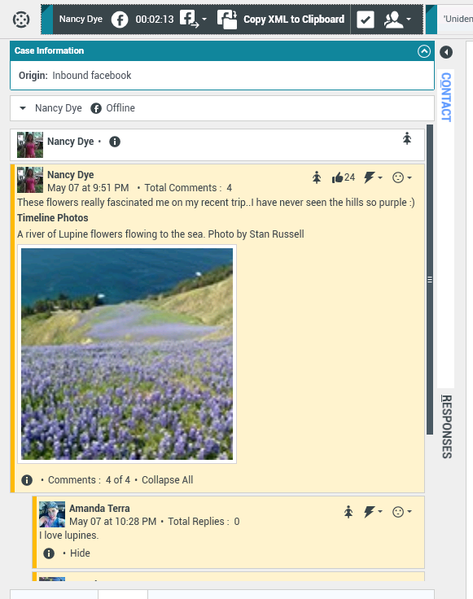Click the Lupine flowers photo thumbnail
Screen dimensions: 473x599
click(127, 354)
